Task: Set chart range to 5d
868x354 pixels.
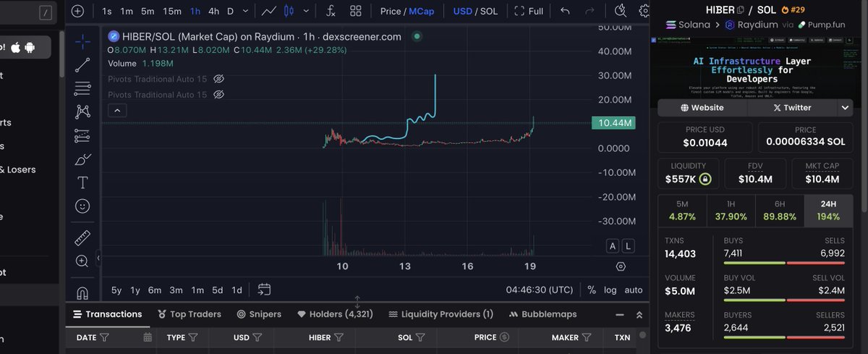Action: (x=217, y=290)
